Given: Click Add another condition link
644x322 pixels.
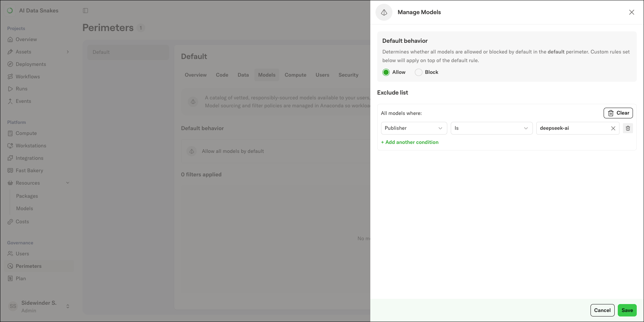Looking at the screenshot, I should click(x=410, y=142).
